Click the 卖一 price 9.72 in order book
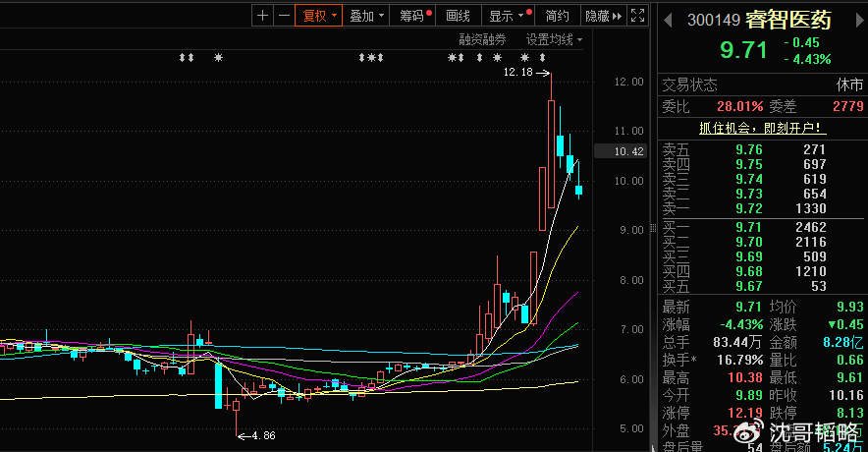Image resolution: width=868 pixels, height=452 pixels. coord(748,209)
